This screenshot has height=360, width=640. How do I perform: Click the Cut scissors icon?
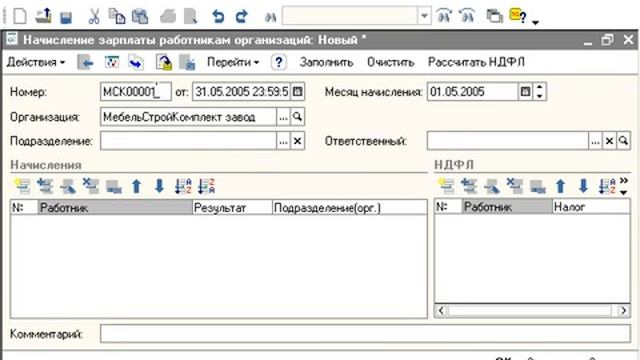click(94, 17)
